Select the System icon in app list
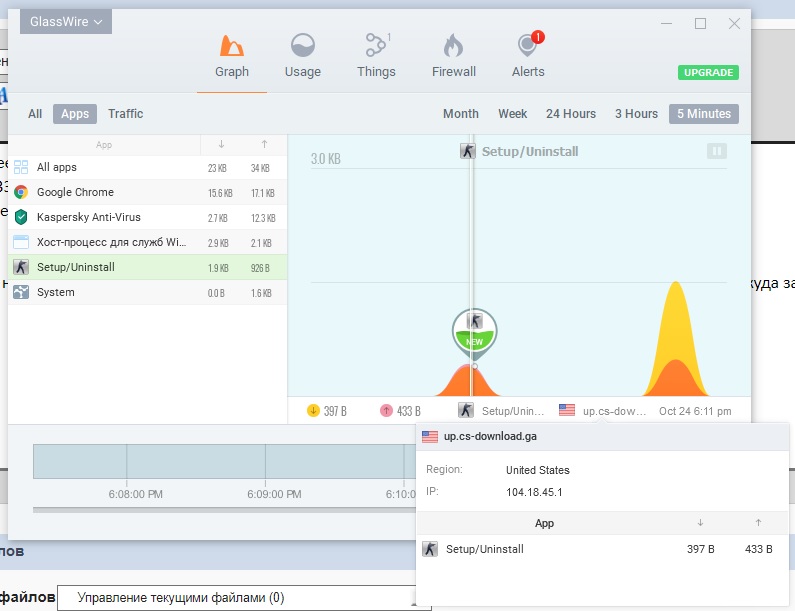Image resolution: width=795 pixels, height=611 pixels. pos(21,292)
